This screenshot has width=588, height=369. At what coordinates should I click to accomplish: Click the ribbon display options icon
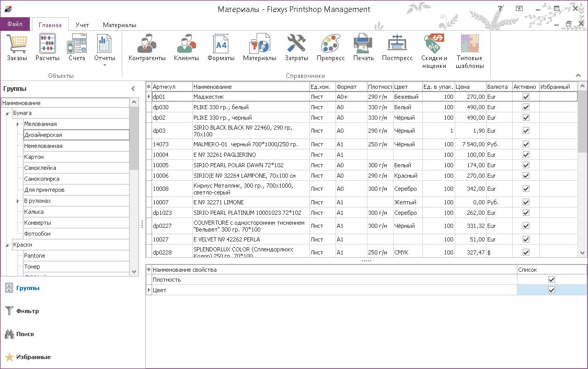[x=519, y=8]
